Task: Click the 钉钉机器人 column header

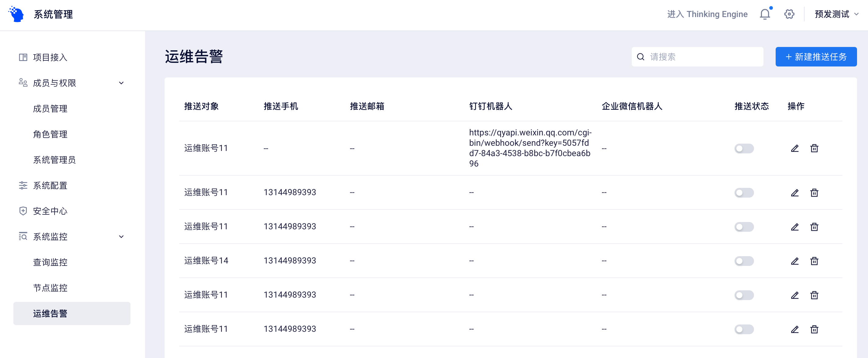Action: coord(490,106)
